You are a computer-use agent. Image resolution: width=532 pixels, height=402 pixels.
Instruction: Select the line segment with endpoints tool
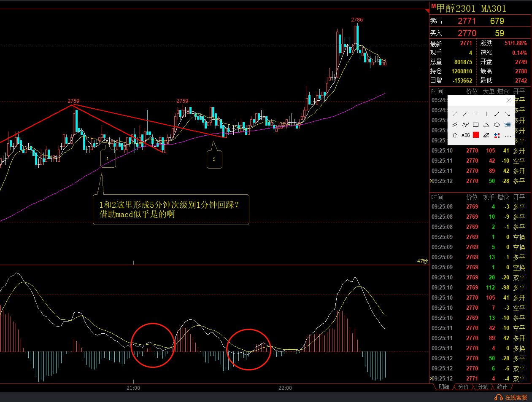(497, 114)
